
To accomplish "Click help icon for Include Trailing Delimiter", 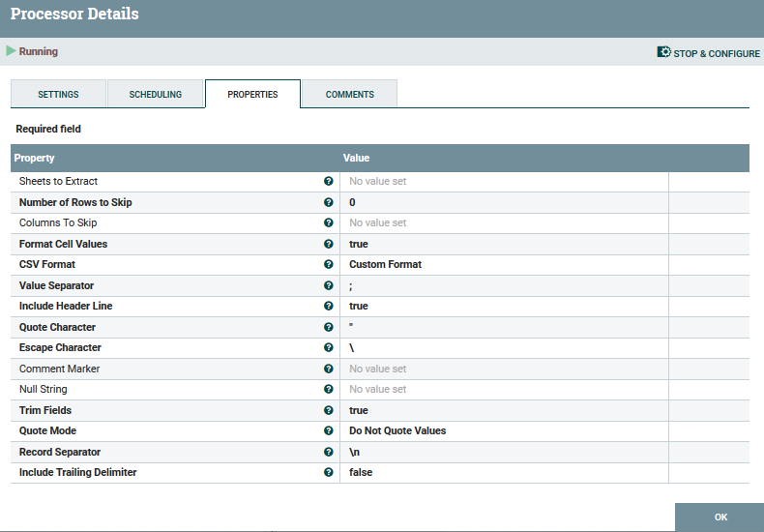I will (329, 472).
